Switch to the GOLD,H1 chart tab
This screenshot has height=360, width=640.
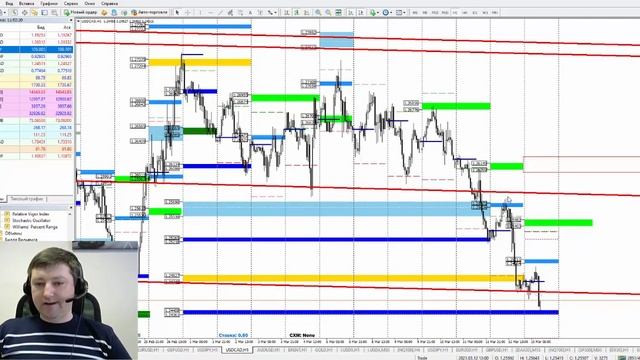pos(325,350)
